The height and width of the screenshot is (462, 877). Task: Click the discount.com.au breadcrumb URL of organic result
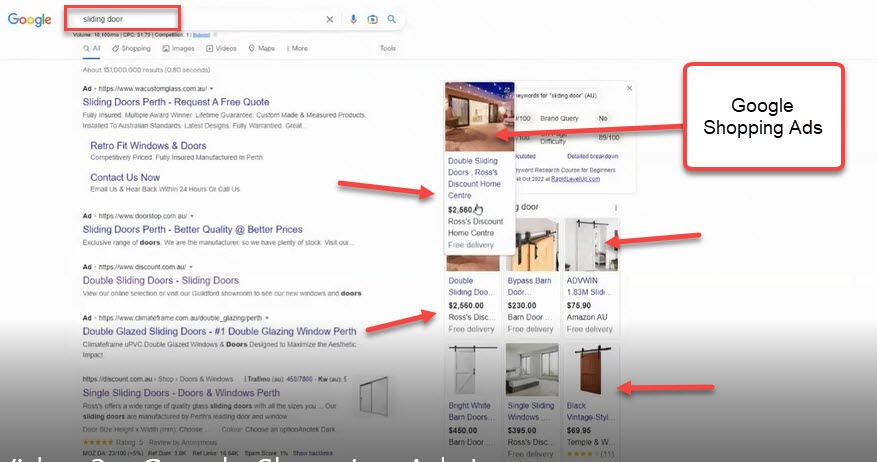(158, 379)
